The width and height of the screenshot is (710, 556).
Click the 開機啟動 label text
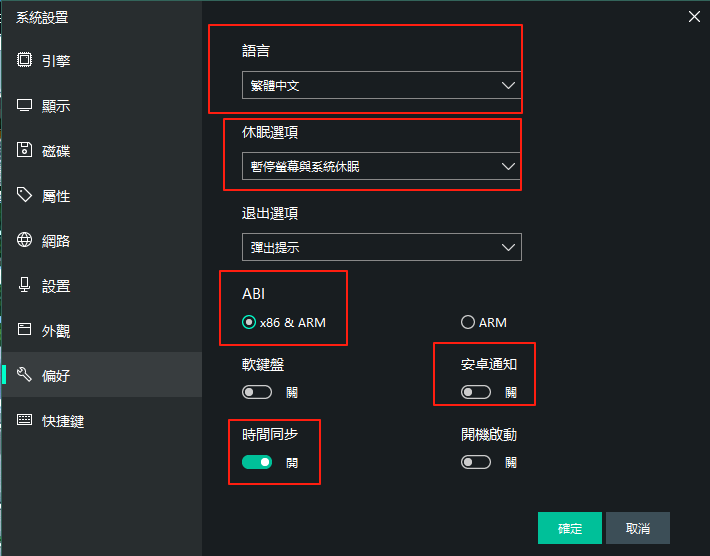pyautogui.click(x=489, y=435)
